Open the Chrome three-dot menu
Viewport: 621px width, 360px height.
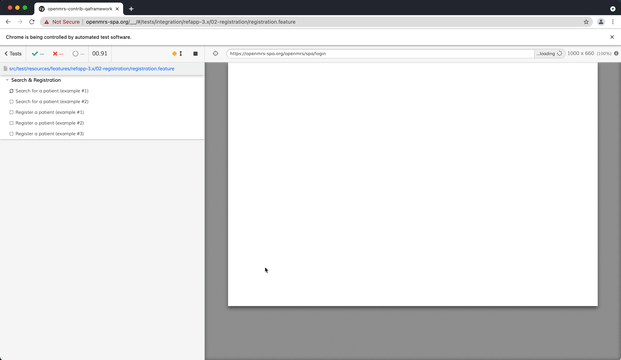[x=613, y=22]
